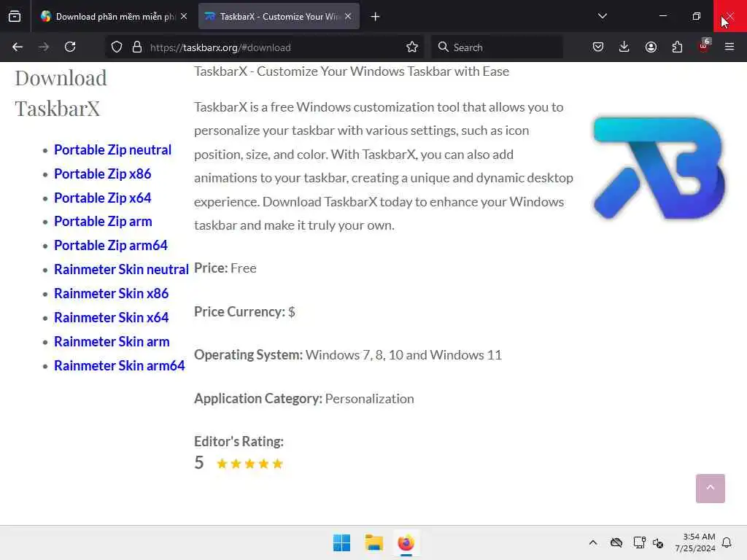Reload the current page

click(70, 47)
